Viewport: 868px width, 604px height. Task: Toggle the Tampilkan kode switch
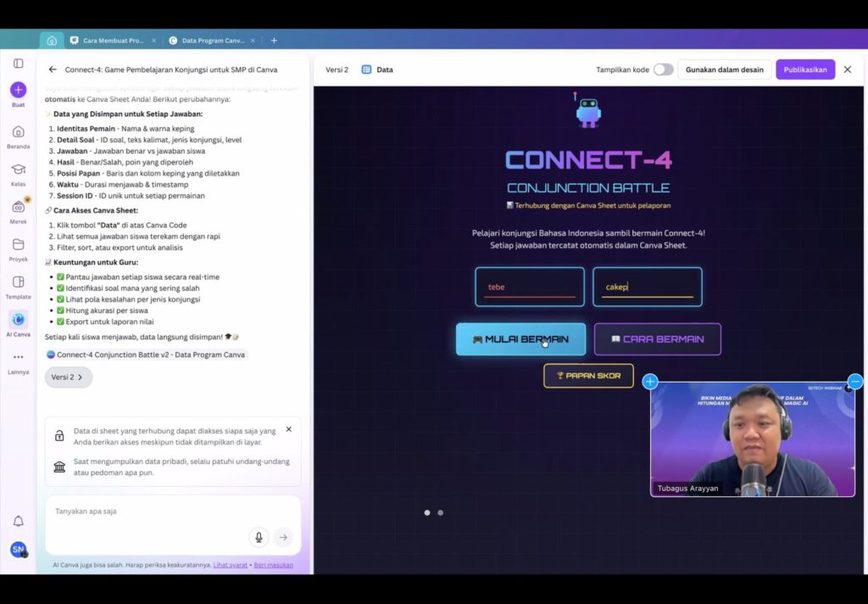point(663,70)
